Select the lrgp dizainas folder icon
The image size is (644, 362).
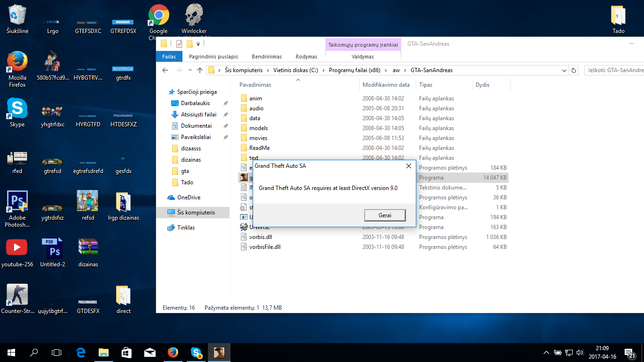124,206
